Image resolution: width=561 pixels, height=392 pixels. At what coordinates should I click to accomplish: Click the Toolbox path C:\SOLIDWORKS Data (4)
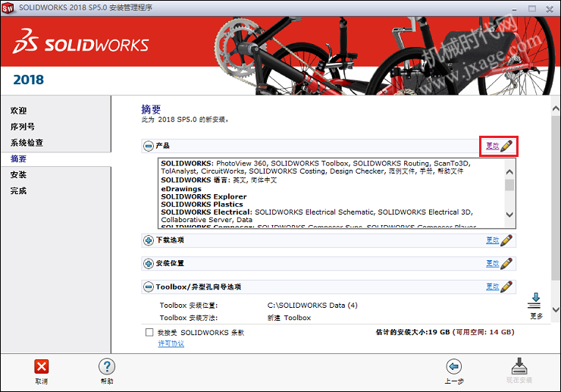(312, 306)
